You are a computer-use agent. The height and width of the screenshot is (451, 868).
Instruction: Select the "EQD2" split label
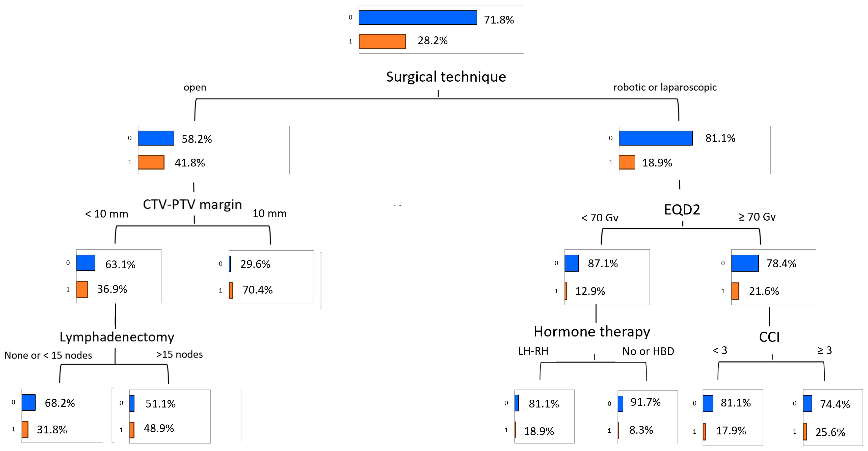click(682, 210)
